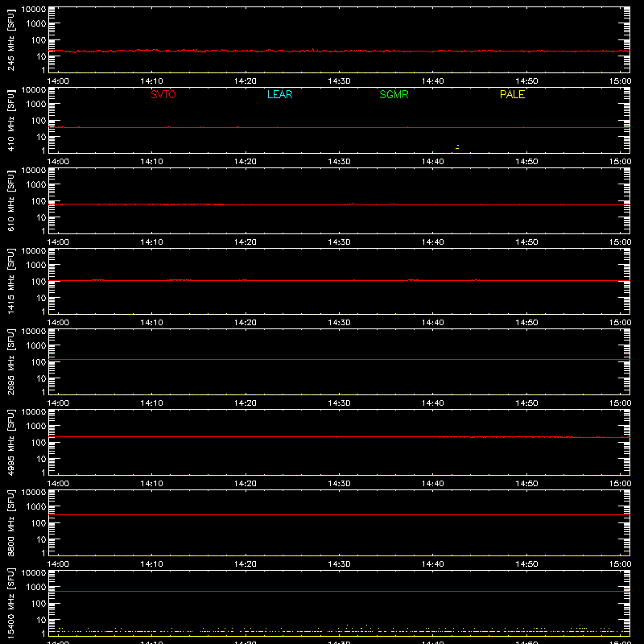Click 14:40 time label below 2695 MHz plot
Viewport: 644px width, 644px height.
[433, 403]
